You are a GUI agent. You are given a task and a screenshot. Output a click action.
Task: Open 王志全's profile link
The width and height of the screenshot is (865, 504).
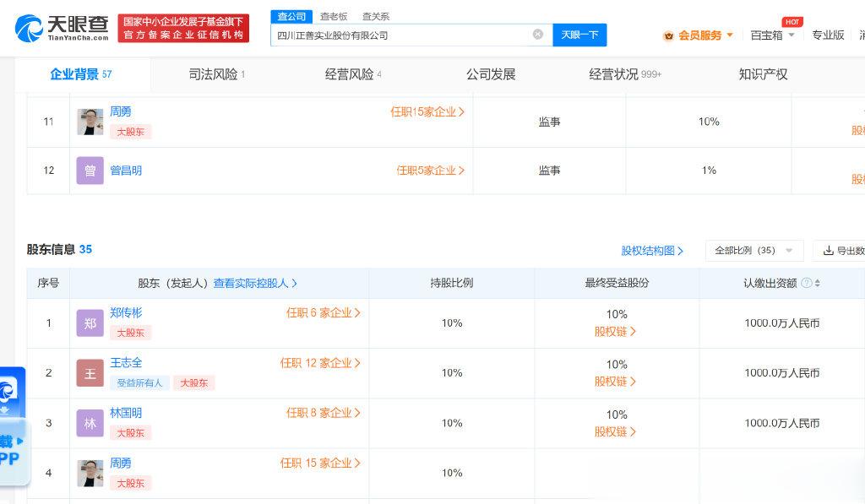[126, 362]
